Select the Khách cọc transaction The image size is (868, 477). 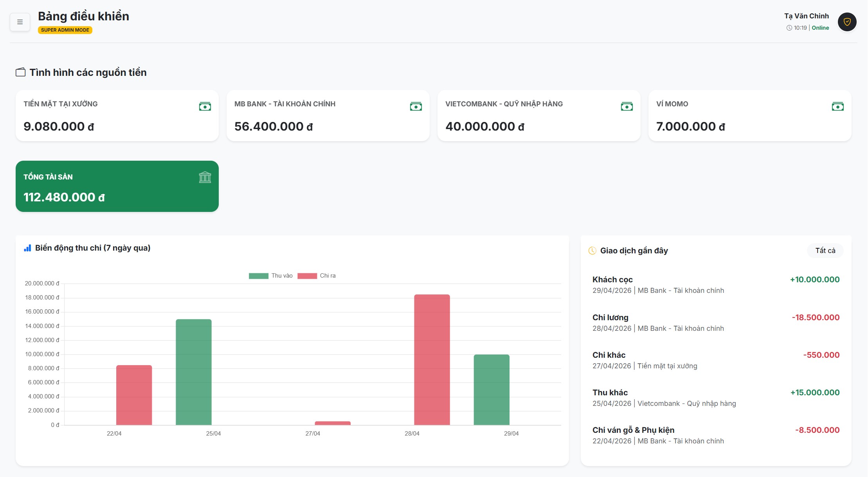(716, 285)
